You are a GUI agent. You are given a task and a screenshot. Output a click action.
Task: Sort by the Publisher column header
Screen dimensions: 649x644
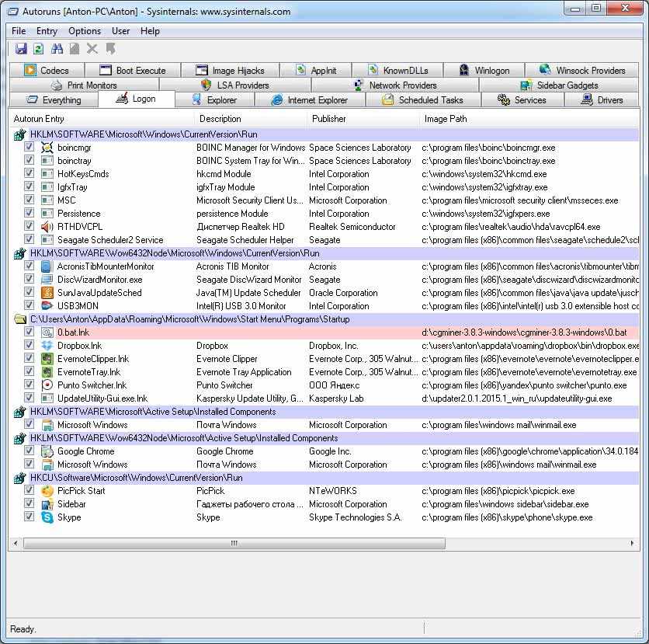click(x=329, y=119)
